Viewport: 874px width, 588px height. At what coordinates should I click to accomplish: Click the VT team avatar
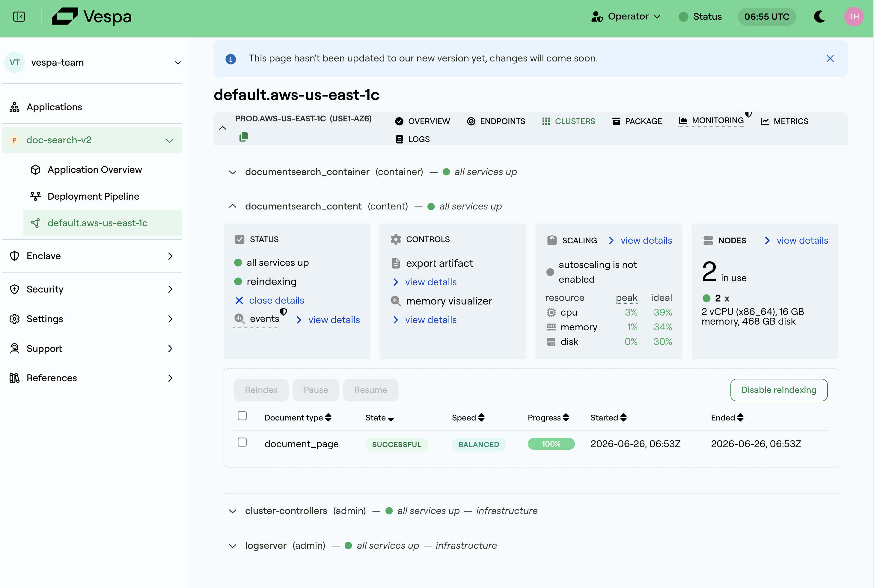tap(15, 62)
